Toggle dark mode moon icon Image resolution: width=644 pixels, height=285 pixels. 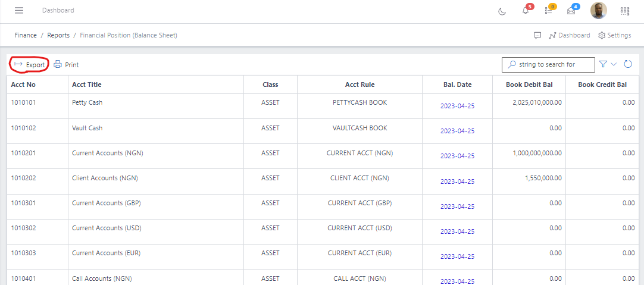[x=502, y=11]
